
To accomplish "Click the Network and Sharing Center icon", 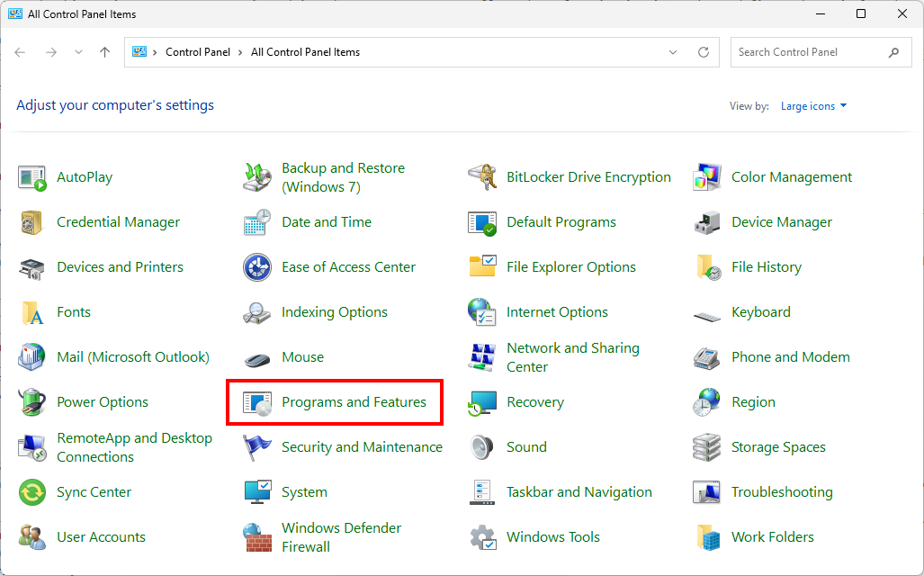I will 482,357.
